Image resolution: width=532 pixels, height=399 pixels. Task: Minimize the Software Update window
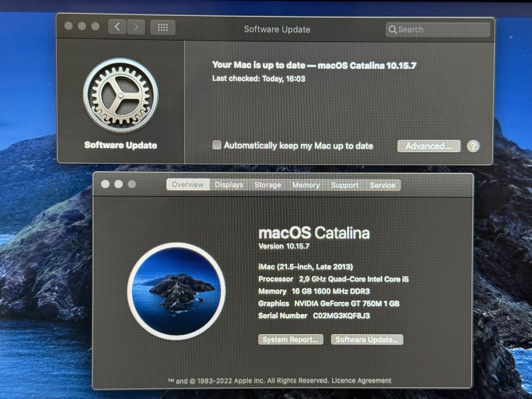82,26
